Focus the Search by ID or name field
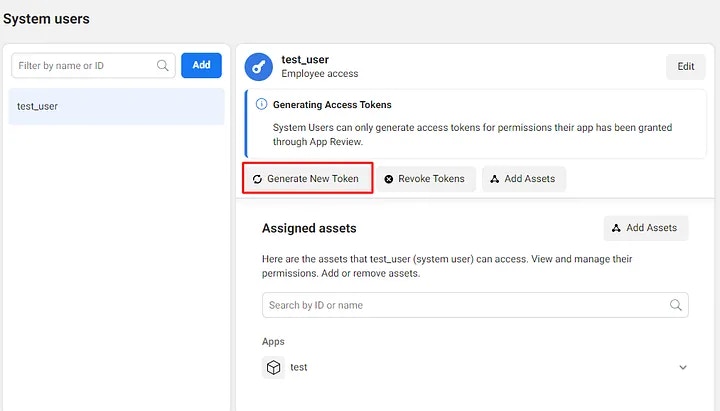 pos(475,305)
